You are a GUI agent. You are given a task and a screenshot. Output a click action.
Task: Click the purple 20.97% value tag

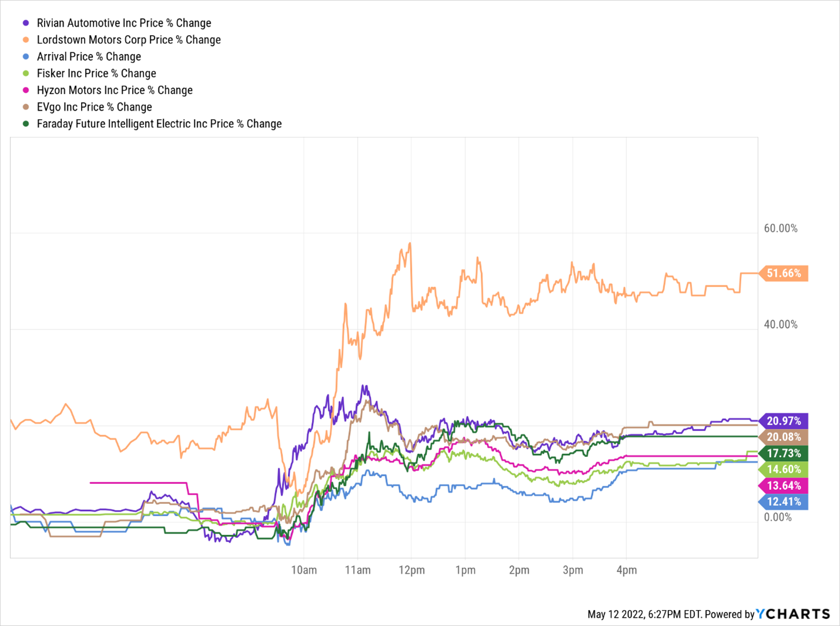(784, 421)
